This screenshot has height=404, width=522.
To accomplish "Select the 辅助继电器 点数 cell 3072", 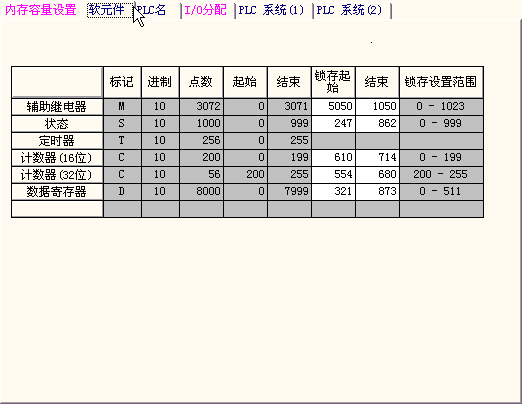I will pyautogui.click(x=201, y=107).
